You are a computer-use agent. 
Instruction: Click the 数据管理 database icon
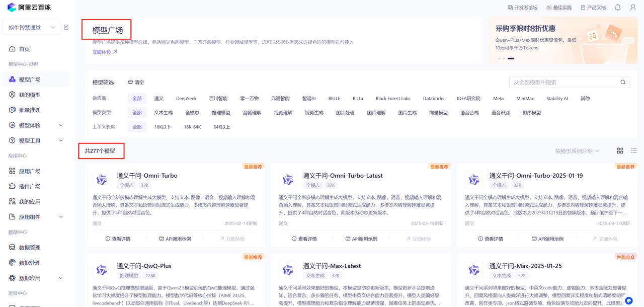[x=12, y=248]
